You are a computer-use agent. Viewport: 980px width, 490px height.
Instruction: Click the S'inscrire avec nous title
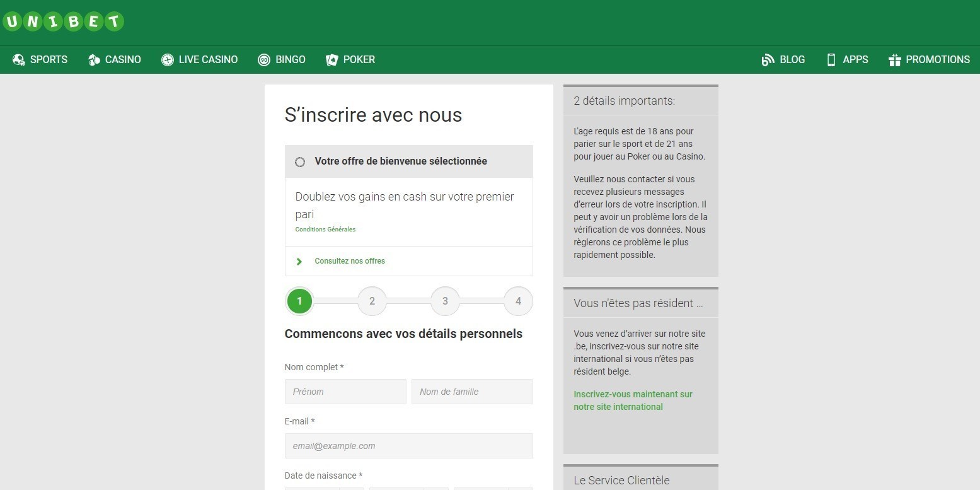[373, 115]
